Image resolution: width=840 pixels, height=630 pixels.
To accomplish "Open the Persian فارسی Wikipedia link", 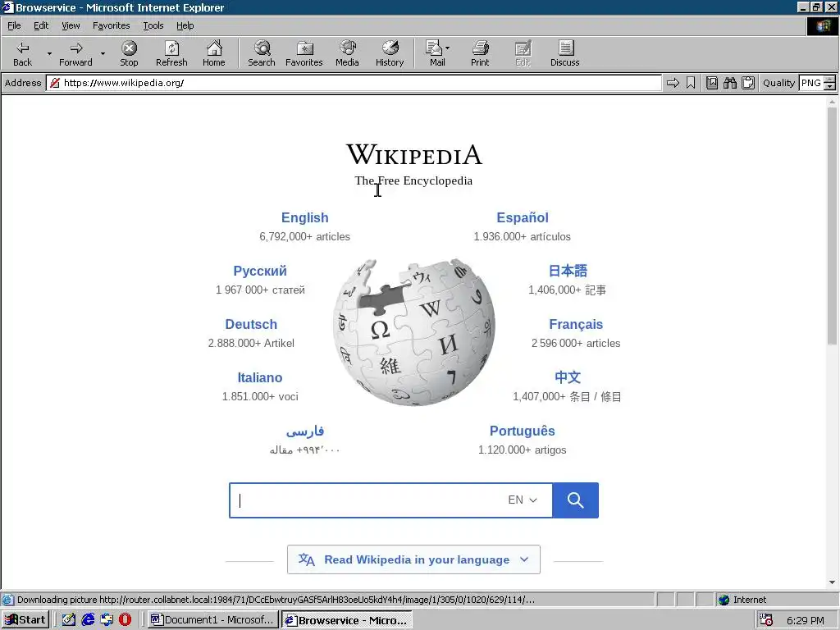I will [305, 431].
